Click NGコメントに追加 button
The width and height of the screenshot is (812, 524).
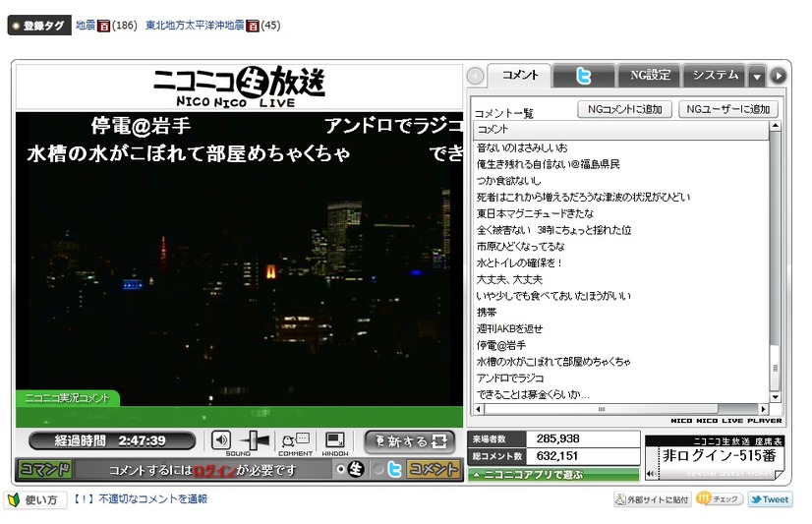[x=624, y=109]
